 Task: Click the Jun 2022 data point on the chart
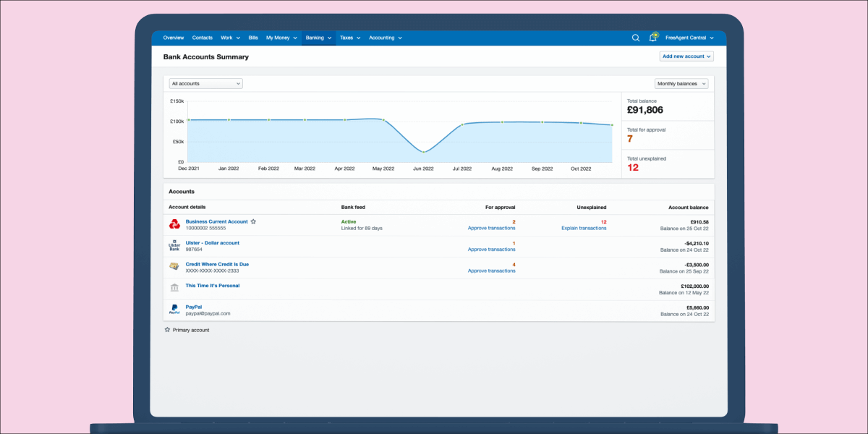pyautogui.click(x=423, y=152)
